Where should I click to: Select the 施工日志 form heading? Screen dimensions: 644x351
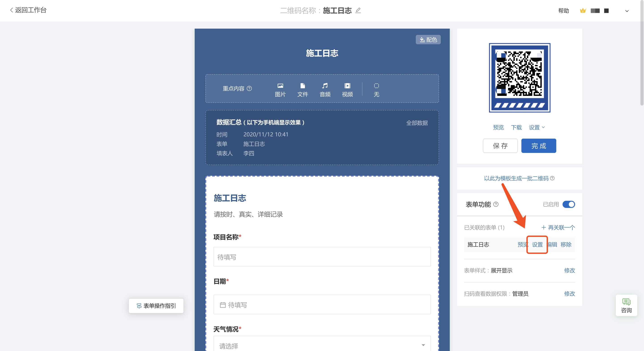[230, 198]
